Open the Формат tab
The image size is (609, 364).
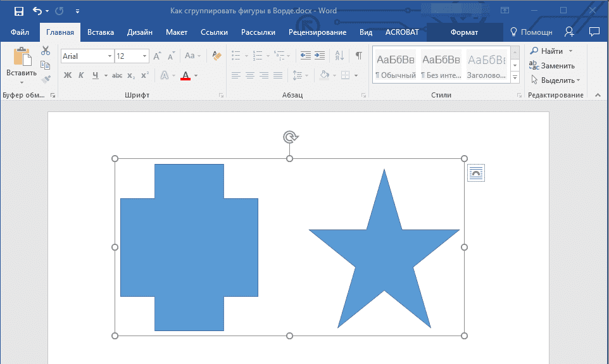(x=464, y=32)
